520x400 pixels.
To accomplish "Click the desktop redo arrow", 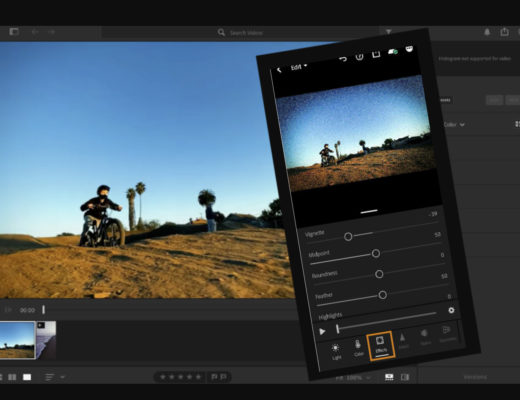I will tap(51, 32).
